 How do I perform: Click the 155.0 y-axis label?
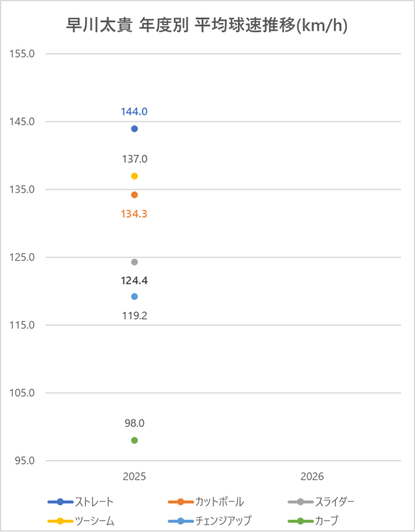pos(23,54)
